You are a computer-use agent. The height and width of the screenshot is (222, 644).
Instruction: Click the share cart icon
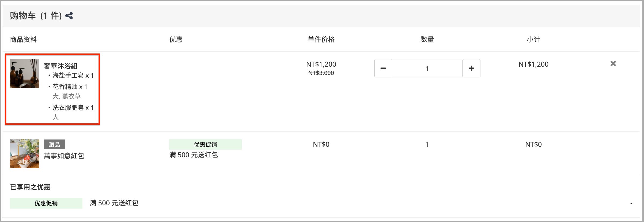click(69, 16)
